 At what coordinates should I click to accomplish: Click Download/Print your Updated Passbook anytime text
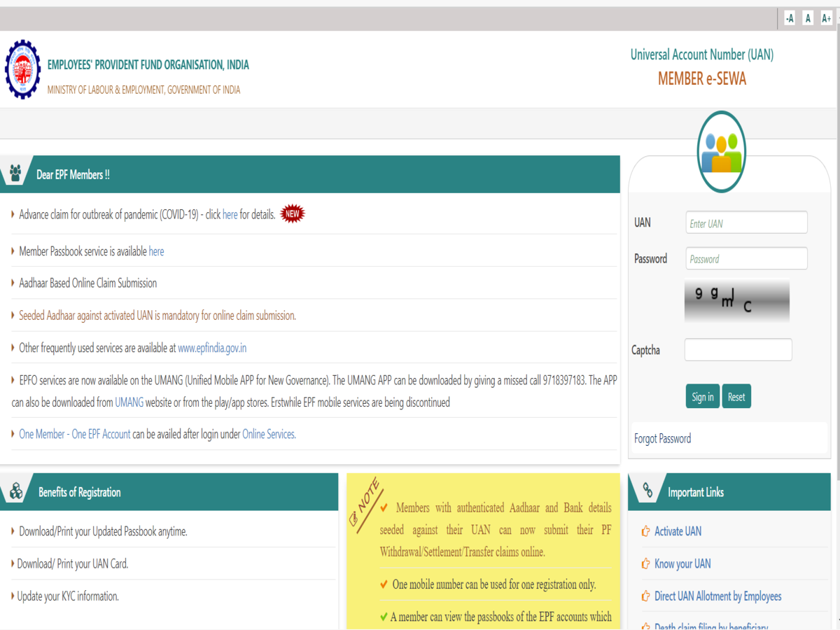tap(103, 532)
